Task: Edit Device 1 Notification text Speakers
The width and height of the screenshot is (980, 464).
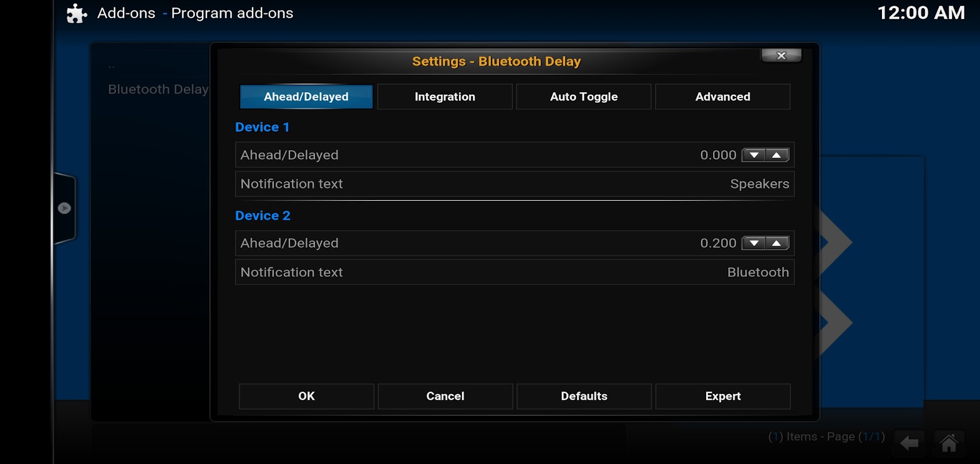Action: point(515,184)
